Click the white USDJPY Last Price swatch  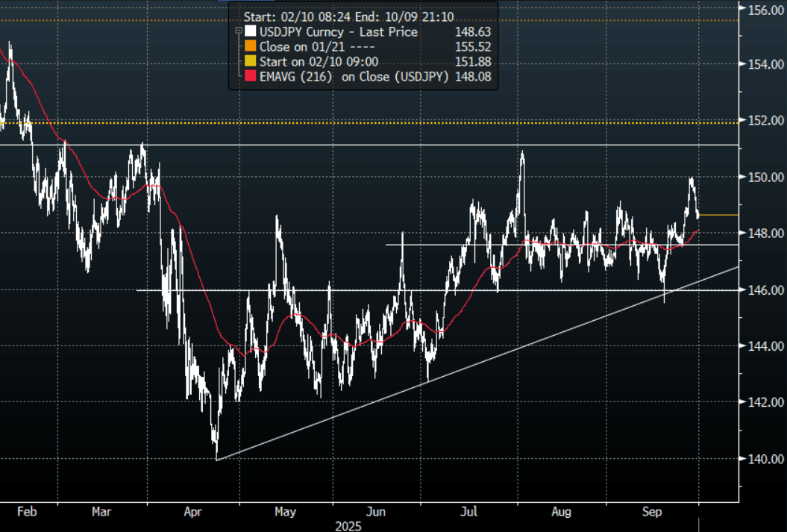click(x=249, y=32)
